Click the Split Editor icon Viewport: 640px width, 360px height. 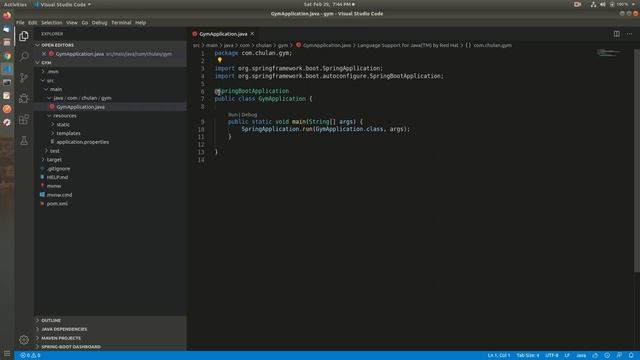[x=617, y=34]
